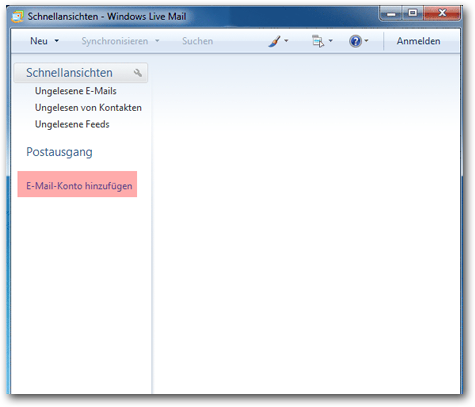Image resolution: width=475 pixels, height=407 pixels.
Task: Click the blue help question mark icon
Action: 355,41
